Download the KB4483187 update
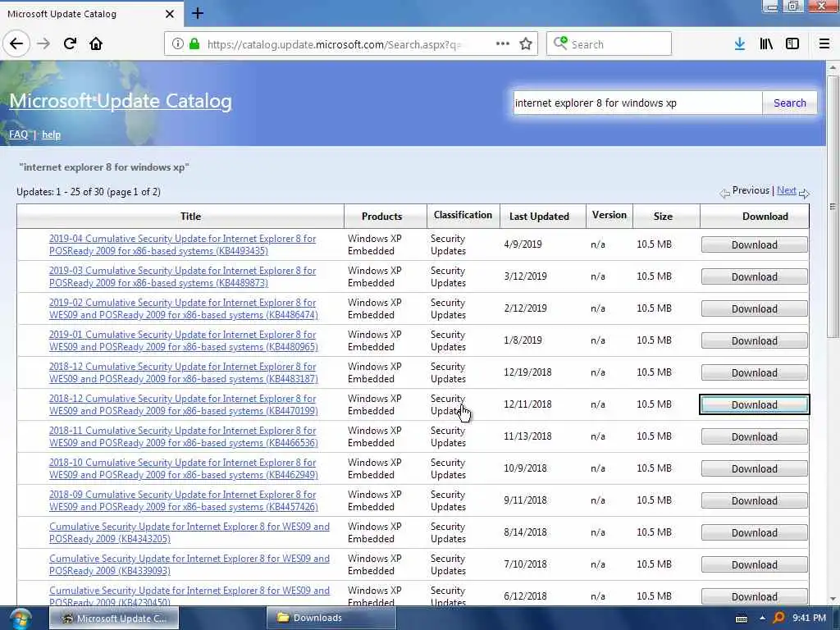Image resolution: width=840 pixels, height=630 pixels. [x=755, y=373]
